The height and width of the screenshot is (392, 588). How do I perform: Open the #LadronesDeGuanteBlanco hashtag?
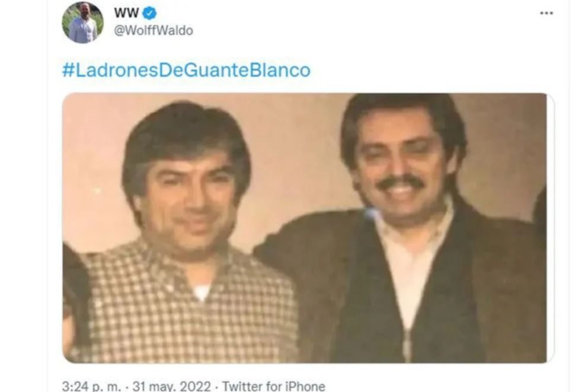click(x=186, y=70)
